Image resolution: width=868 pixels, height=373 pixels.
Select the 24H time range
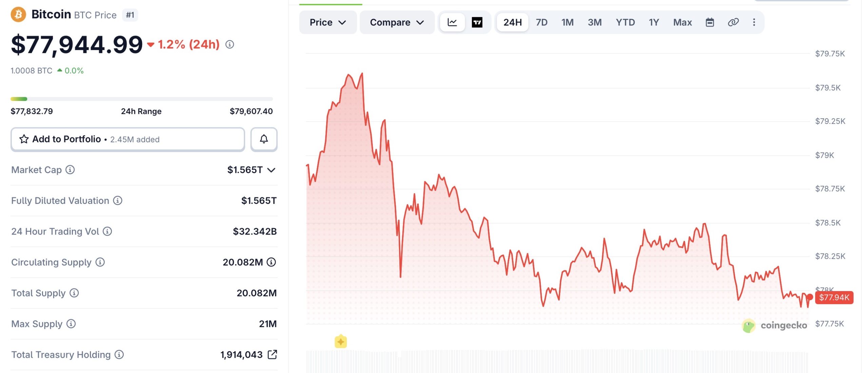point(512,22)
